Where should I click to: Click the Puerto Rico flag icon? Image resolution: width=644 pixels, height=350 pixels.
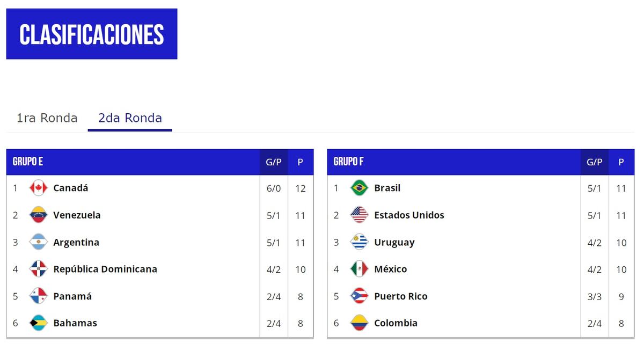click(359, 296)
